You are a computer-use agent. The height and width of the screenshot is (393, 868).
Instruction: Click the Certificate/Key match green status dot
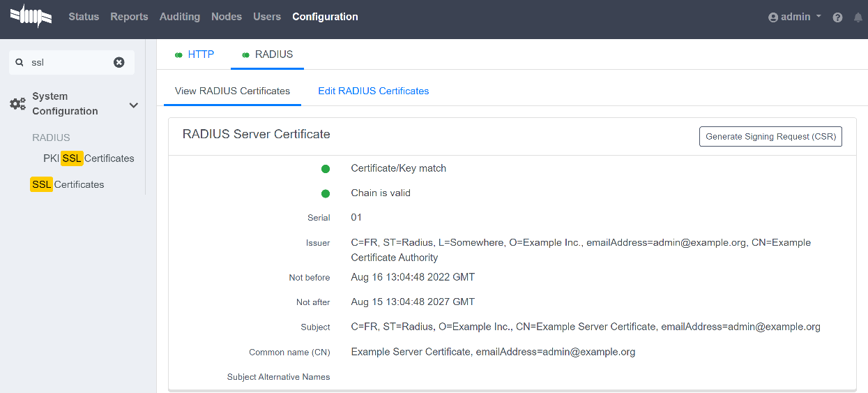325,168
